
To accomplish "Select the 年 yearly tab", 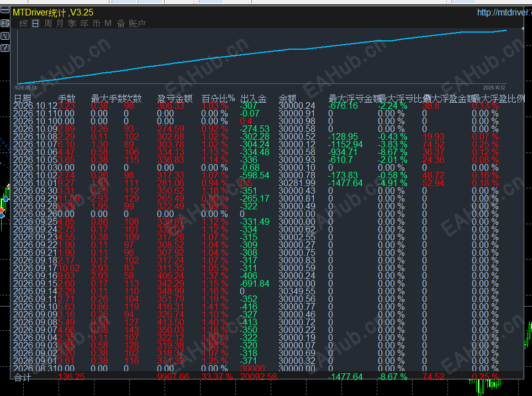I will pyautogui.click(x=84, y=23).
